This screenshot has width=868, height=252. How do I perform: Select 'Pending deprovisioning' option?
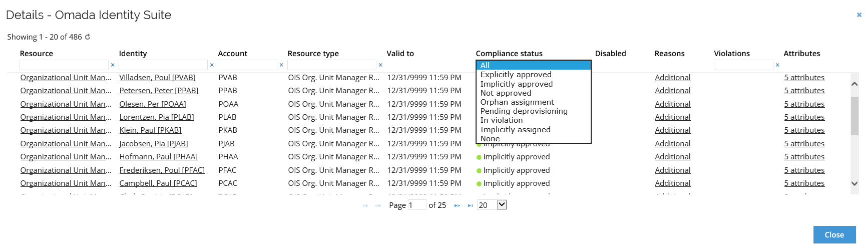[x=534, y=111]
